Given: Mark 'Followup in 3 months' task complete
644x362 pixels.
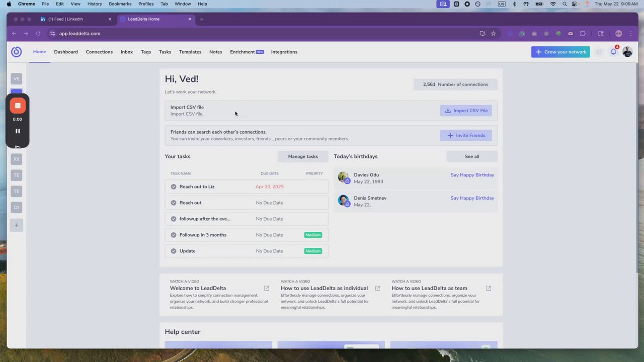Looking at the screenshot, I should 174,235.
